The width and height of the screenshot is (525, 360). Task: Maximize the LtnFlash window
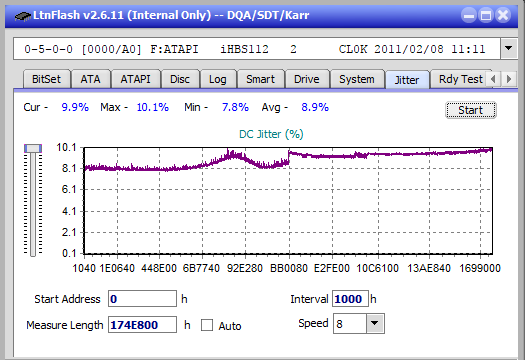pyautogui.click(x=486, y=15)
